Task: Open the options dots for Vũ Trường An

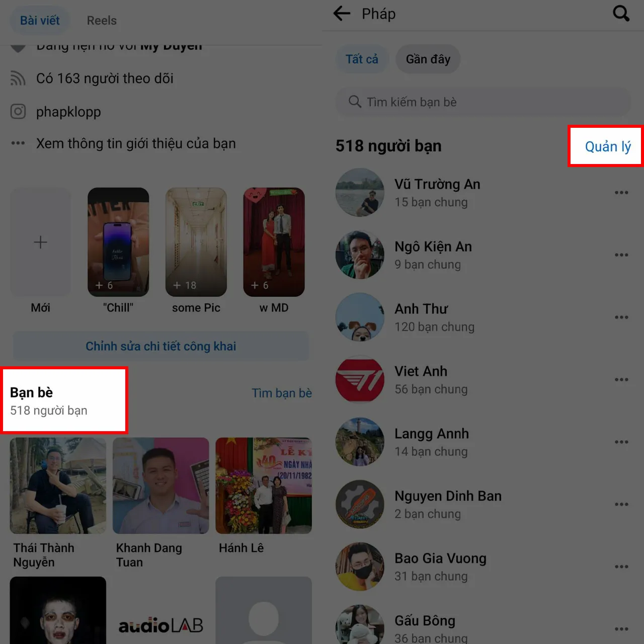Action: [621, 193]
